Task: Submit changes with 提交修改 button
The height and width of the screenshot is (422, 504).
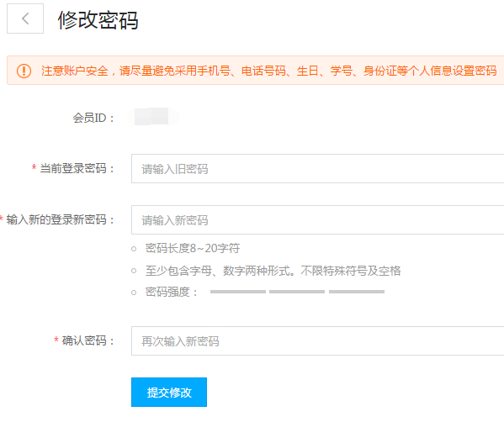Action: pos(169,392)
